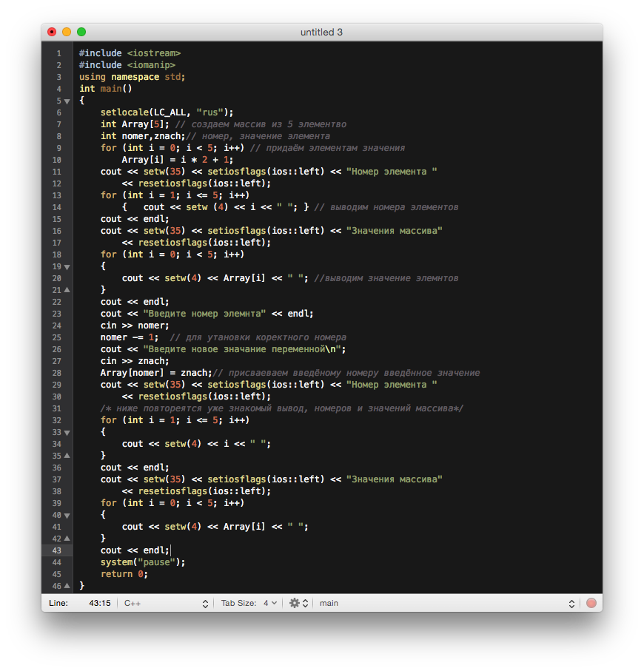Image resolution: width=644 pixels, height=671 pixels.
Task: Click the "Введите новое значание переменной" string
Action: pos(242,349)
